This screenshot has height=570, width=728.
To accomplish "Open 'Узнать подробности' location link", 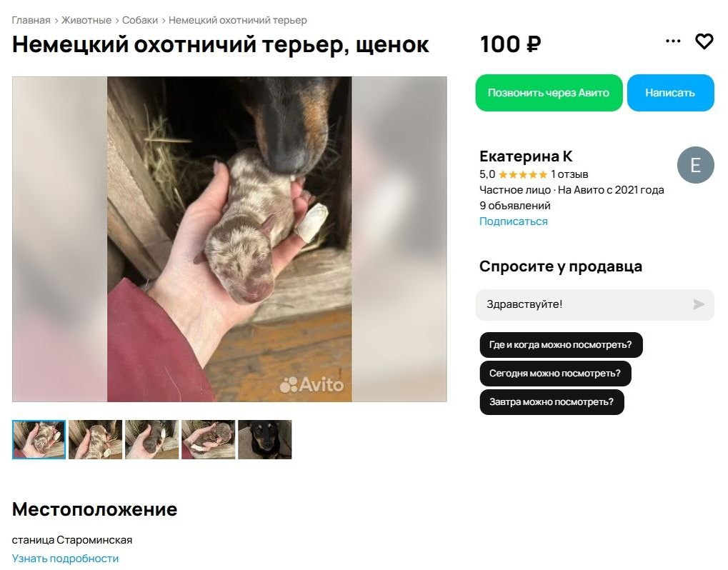I will pyautogui.click(x=65, y=559).
